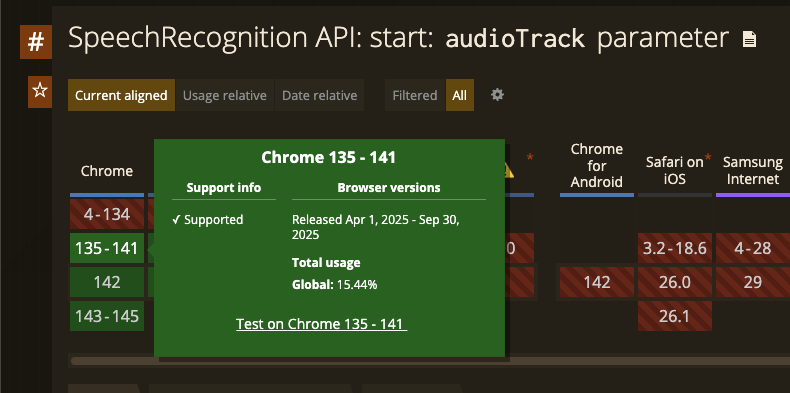Select the Chrome 142 desktop version cell

(x=107, y=282)
